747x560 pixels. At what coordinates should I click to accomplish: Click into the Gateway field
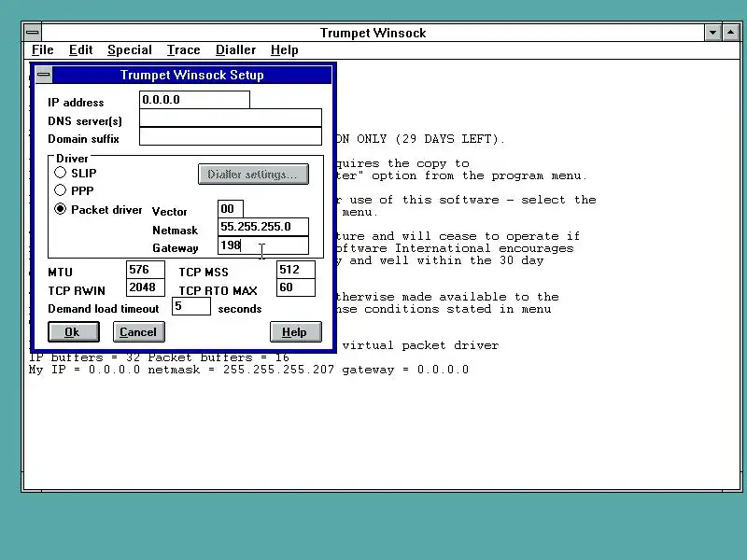point(263,245)
